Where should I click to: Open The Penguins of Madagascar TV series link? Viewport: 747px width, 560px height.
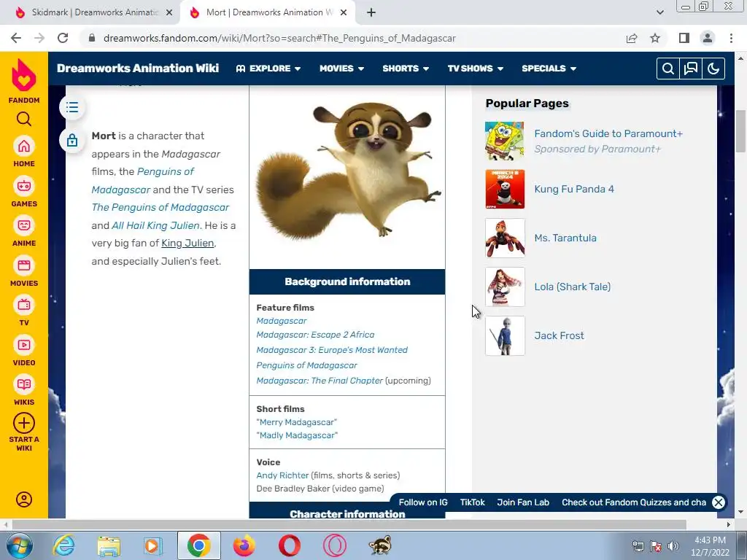tap(160, 207)
